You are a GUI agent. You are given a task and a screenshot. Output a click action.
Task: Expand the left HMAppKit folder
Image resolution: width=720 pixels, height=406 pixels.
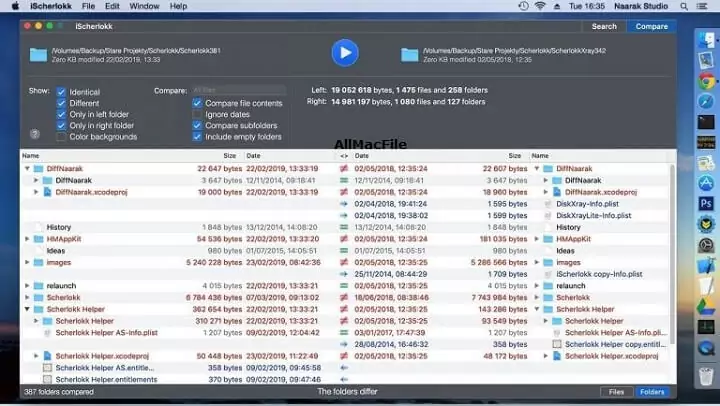click(x=27, y=239)
